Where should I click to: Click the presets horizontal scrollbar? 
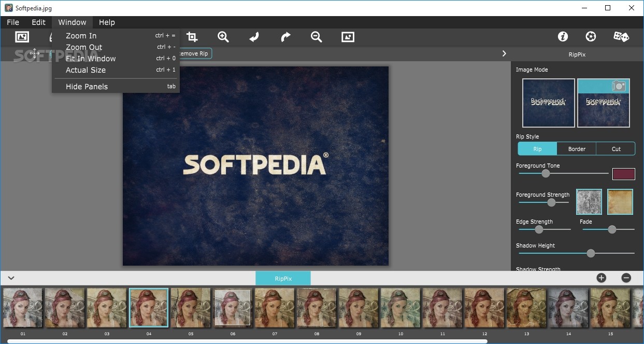click(x=247, y=341)
